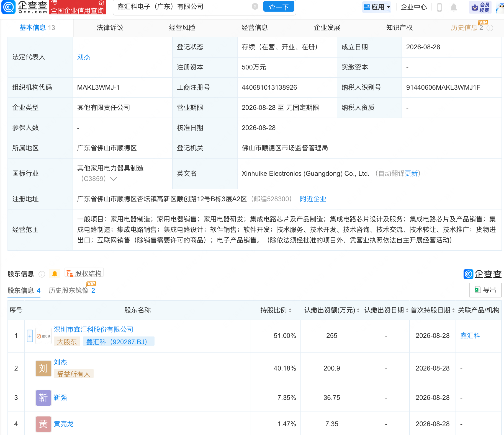Viewport: 504px width, 435px height.
Task: Click the 500万元 registered capital value
Action: point(254,67)
